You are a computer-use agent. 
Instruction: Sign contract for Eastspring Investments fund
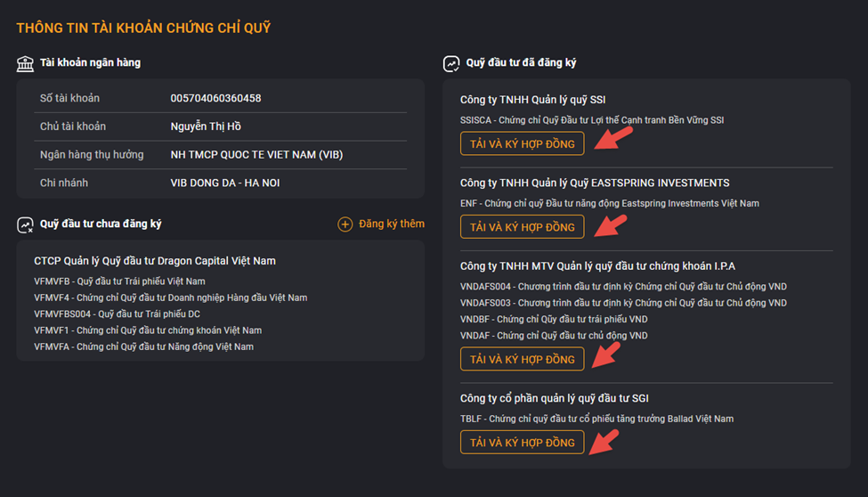coord(522,226)
